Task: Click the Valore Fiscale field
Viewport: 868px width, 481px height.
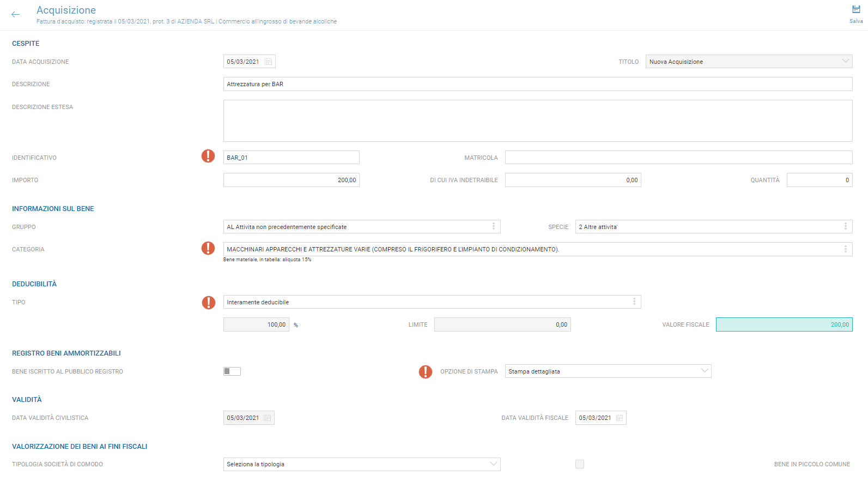Action: [784, 324]
